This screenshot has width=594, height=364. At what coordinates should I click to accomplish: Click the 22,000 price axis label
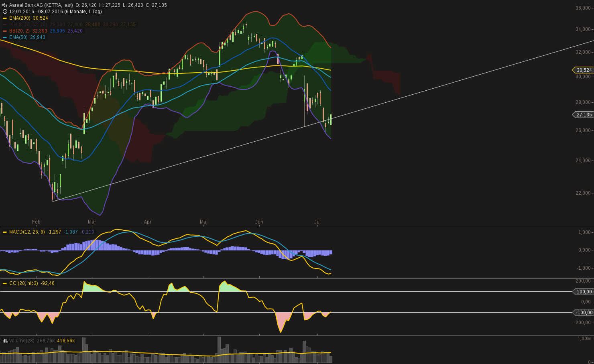tap(583, 193)
